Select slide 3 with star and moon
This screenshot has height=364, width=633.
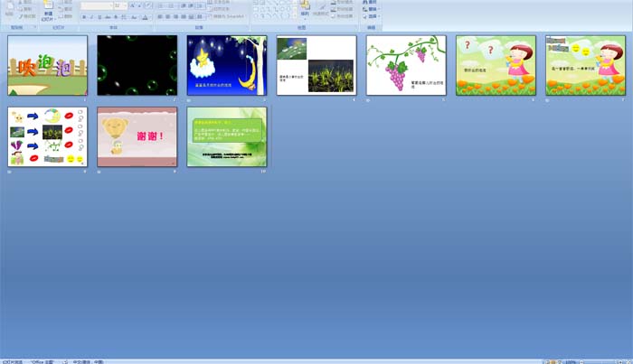tap(226, 65)
